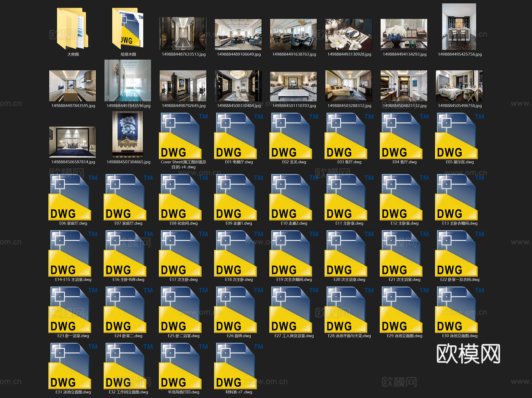The image size is (532, 398).
Task: Click the filename text "E08 化妆间.dwg"
Action: coord(184,223)
